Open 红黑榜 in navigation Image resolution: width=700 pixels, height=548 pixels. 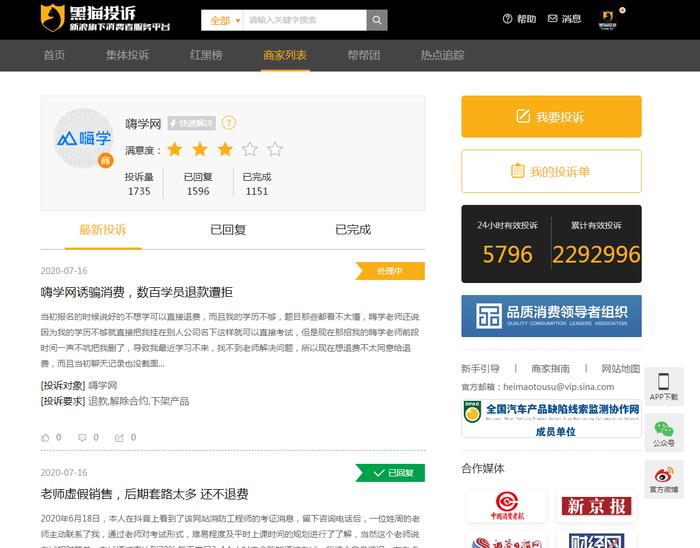pyautogui.click(x=206, y=55)
